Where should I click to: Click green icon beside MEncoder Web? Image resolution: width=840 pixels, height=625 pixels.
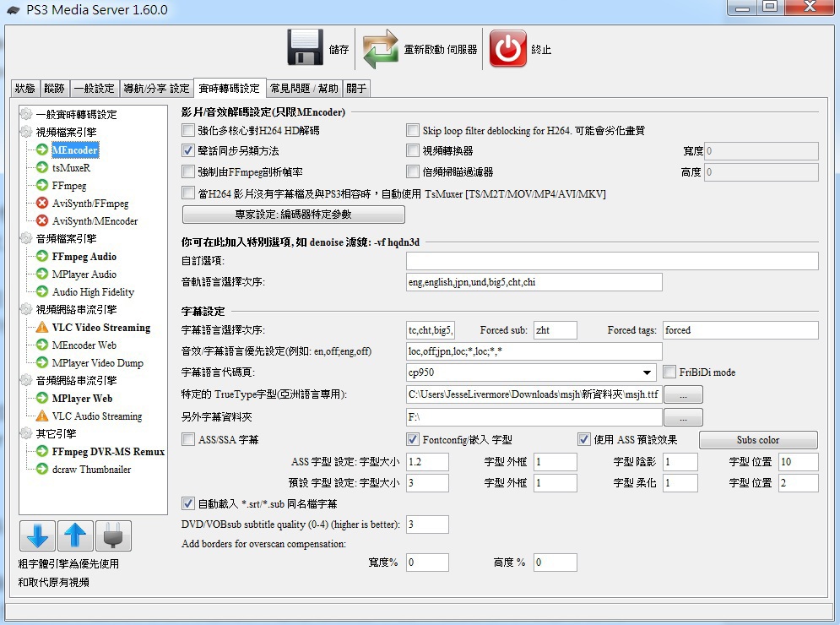[42, 344]
